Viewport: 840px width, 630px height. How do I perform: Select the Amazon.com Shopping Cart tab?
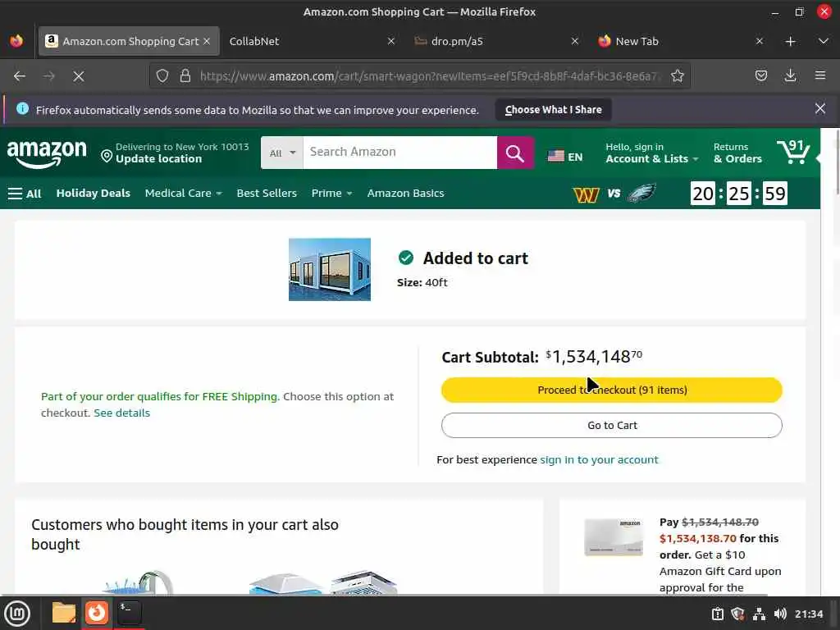tap(130, 41)
